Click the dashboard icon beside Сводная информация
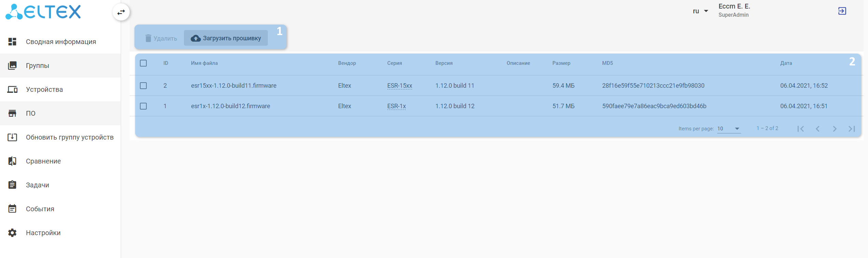This screenshot has width=868, height=258. (12, 42)
